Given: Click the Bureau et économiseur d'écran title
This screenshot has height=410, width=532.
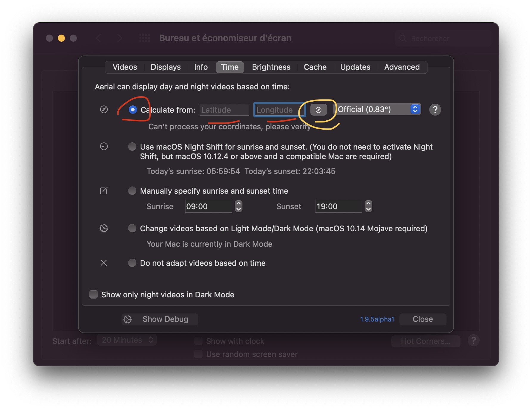Looking at the screenshot, I should [225, 38].
